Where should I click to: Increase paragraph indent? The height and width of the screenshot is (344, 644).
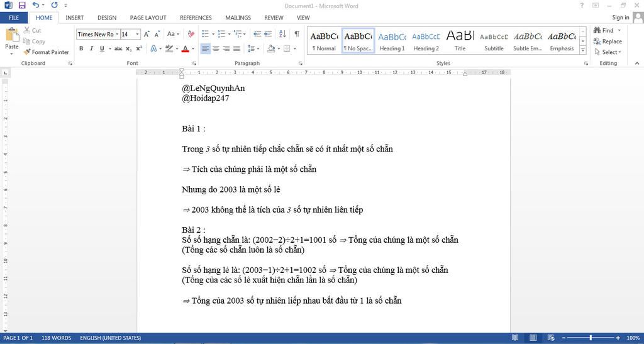(268, 34)
